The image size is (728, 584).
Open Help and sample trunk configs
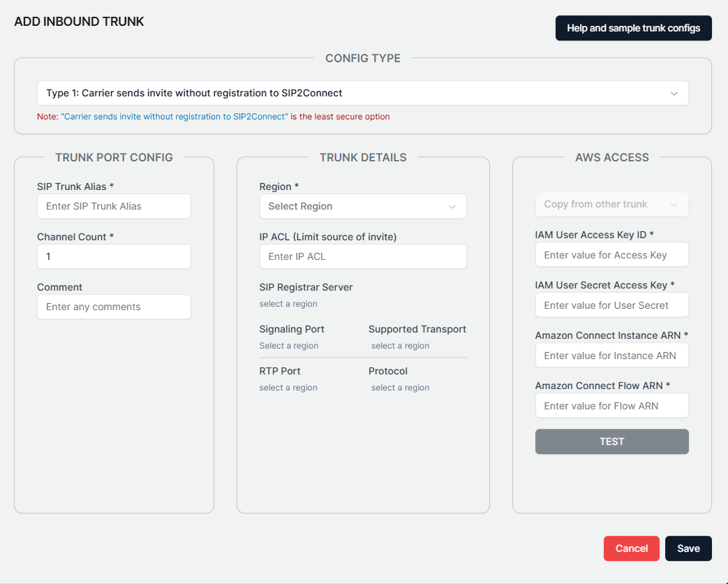click(x=633, y=28)
